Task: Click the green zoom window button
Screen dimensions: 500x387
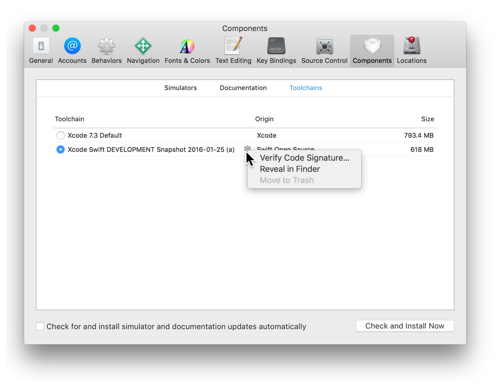Action: click(x=56, y=28)
